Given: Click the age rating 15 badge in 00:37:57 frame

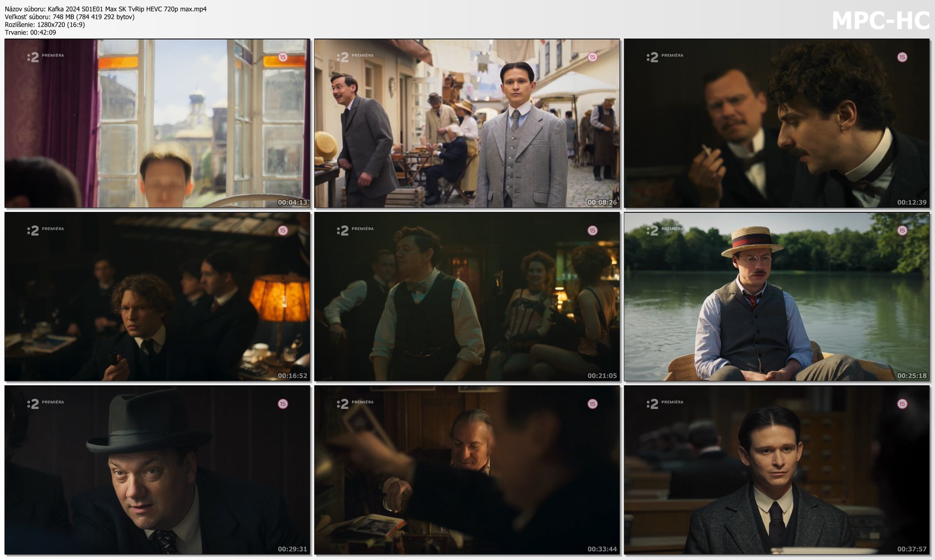Looking at the screenshot, I should (902, 404).
